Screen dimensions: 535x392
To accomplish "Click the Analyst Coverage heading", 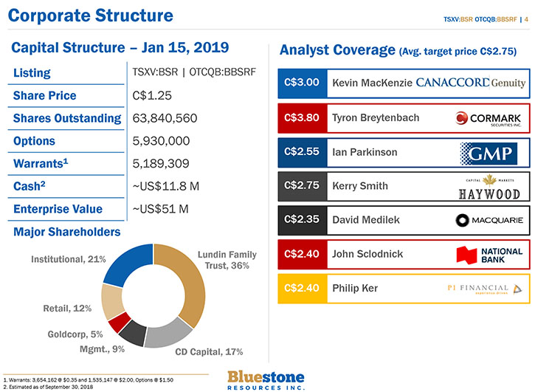I will [x=337, y=50].
